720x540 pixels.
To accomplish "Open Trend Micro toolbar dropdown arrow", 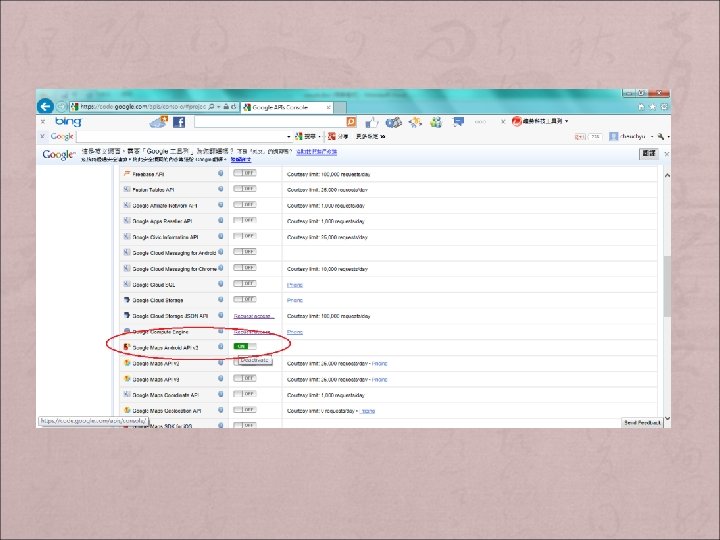I will (x=567, y=121).
